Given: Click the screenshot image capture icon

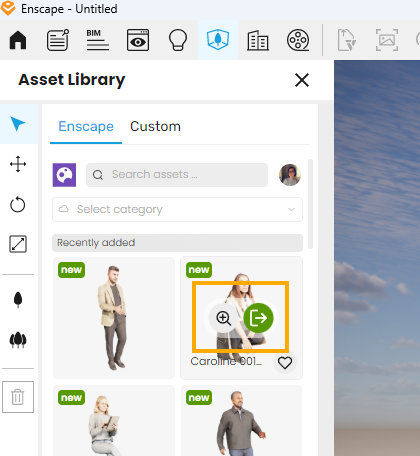Looking at the screenshot, I should pyautogui.click(x=387, y=40).
